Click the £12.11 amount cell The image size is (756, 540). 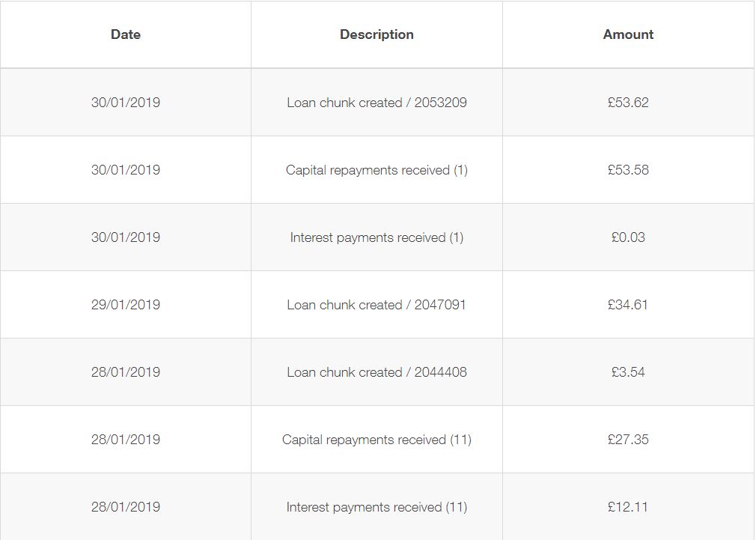[x=628, y=507]
